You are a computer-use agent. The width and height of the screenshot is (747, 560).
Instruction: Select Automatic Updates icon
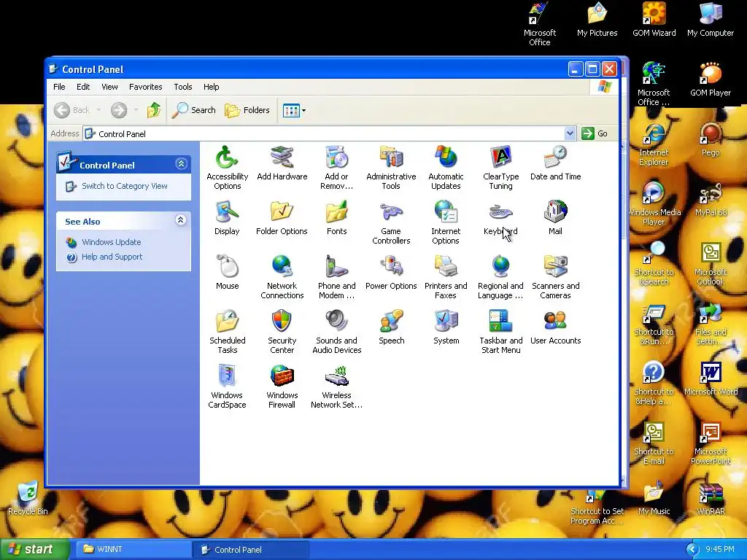pos(446,168)
